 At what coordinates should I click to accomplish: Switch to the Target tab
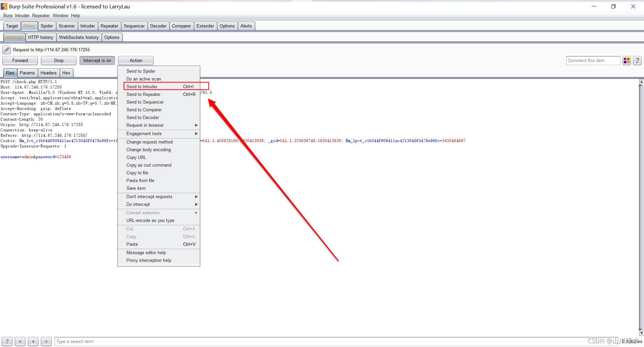pos(12,26)
